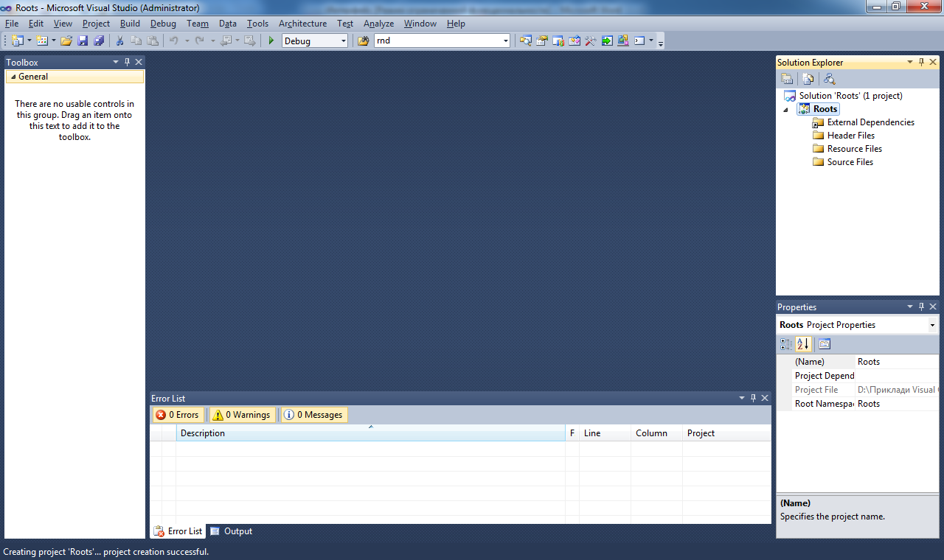Select Source Files folder

(x=850, y=162)
